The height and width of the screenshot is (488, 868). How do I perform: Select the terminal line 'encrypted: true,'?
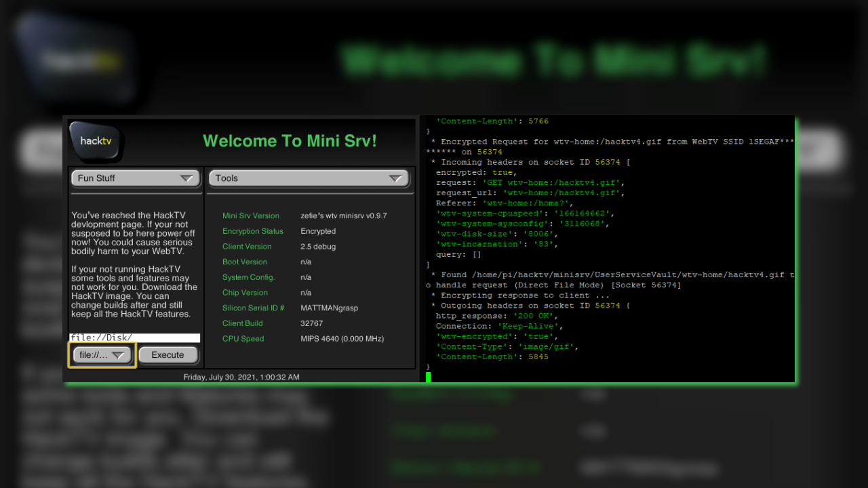[x=476, y=173]
